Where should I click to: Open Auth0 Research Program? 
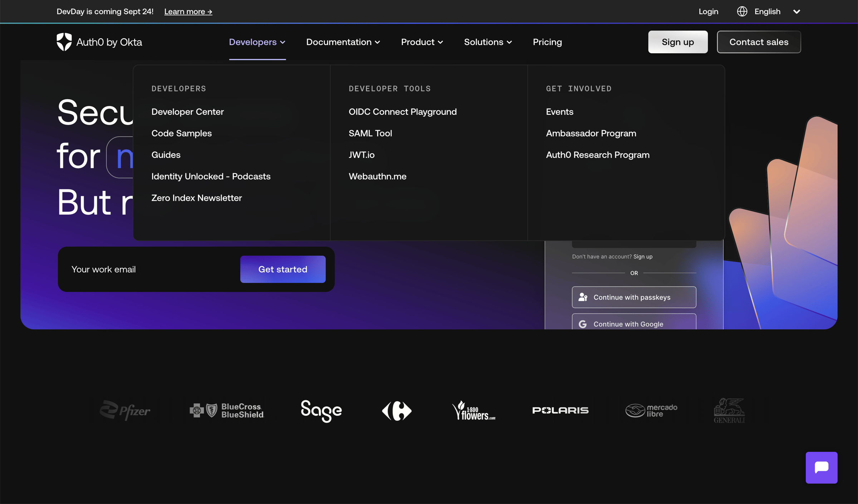598,155
